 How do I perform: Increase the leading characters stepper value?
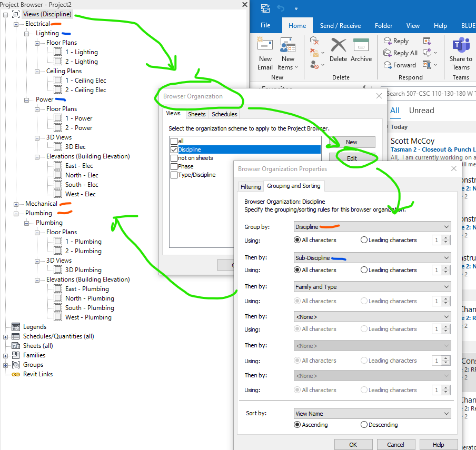(445, 238)
